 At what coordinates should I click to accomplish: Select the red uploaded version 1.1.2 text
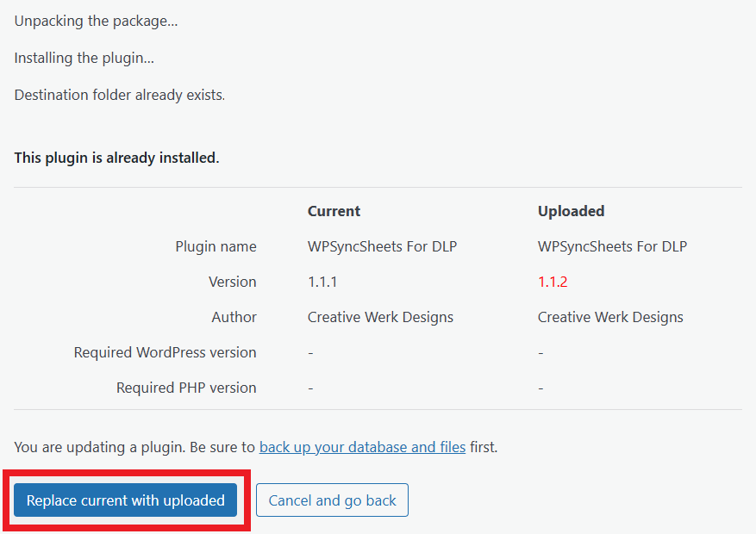pos(553,282)
